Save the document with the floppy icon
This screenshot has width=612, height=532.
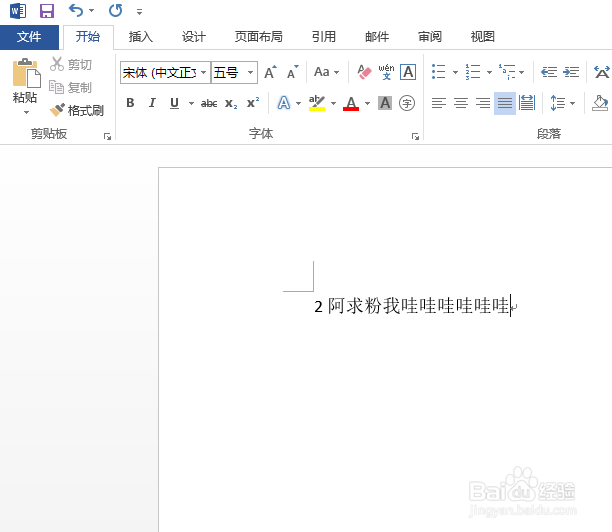[47, 11]
